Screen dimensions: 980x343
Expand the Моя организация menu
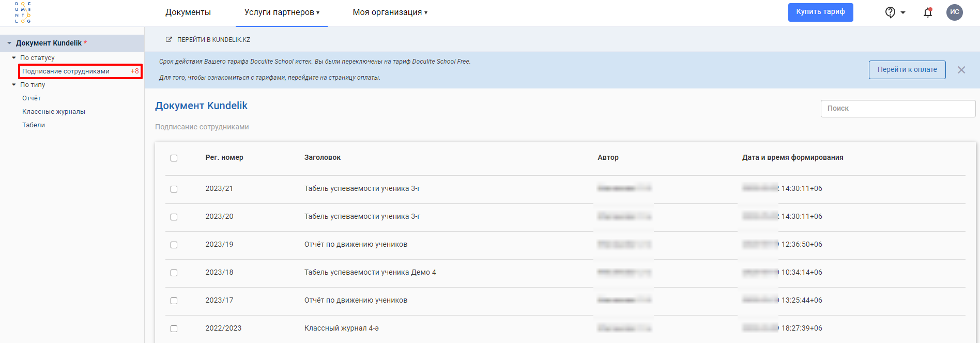[x=390, y=12]
